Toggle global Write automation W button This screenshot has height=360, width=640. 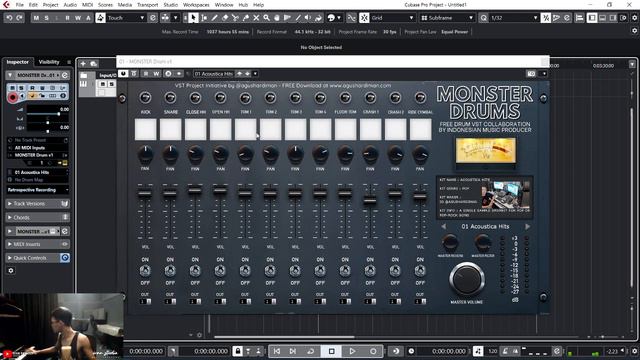(78, 18)
